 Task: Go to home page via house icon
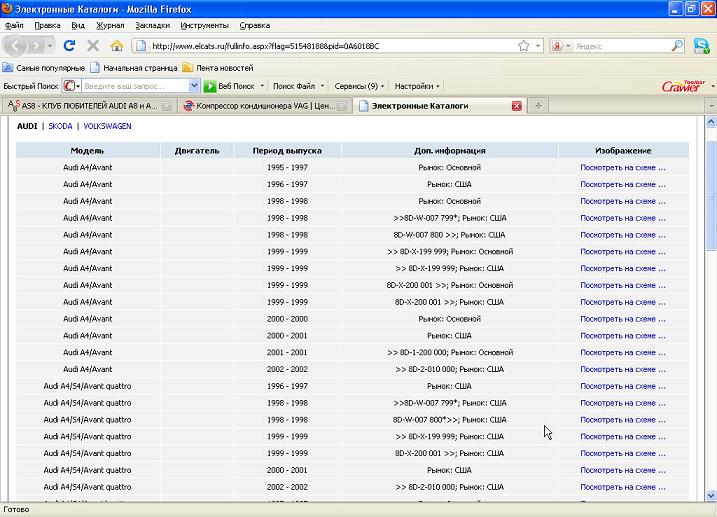point(117,46)
